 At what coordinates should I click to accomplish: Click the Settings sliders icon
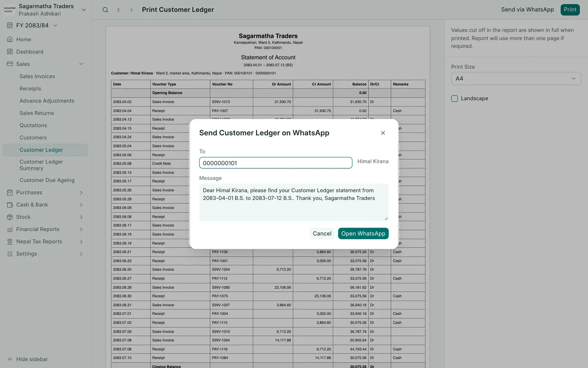(x=10, y=254)
